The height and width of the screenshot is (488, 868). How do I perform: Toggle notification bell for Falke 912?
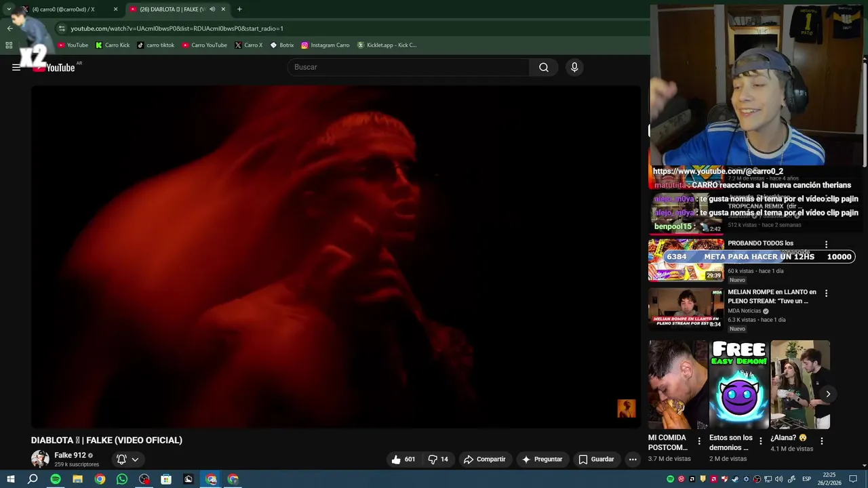click(x=121, y=459)
